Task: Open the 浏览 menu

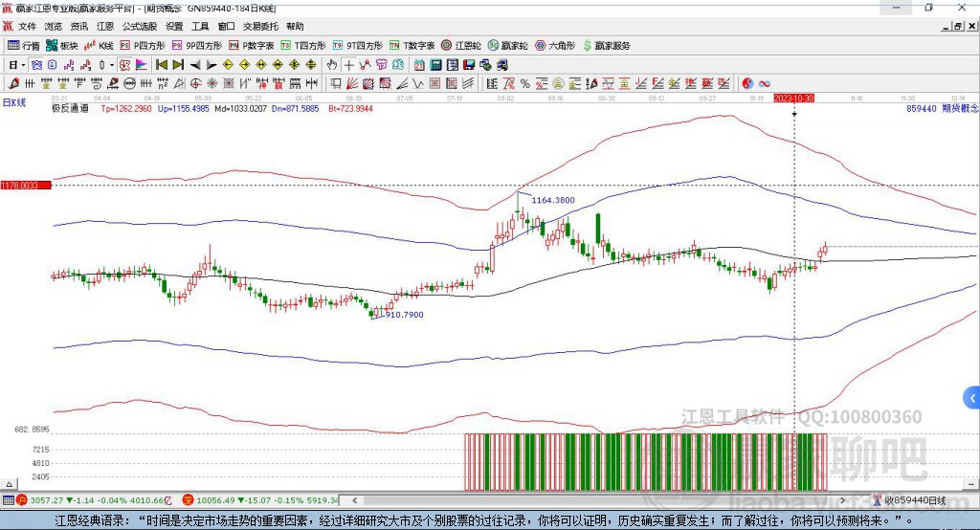Action: pos(54,26)
